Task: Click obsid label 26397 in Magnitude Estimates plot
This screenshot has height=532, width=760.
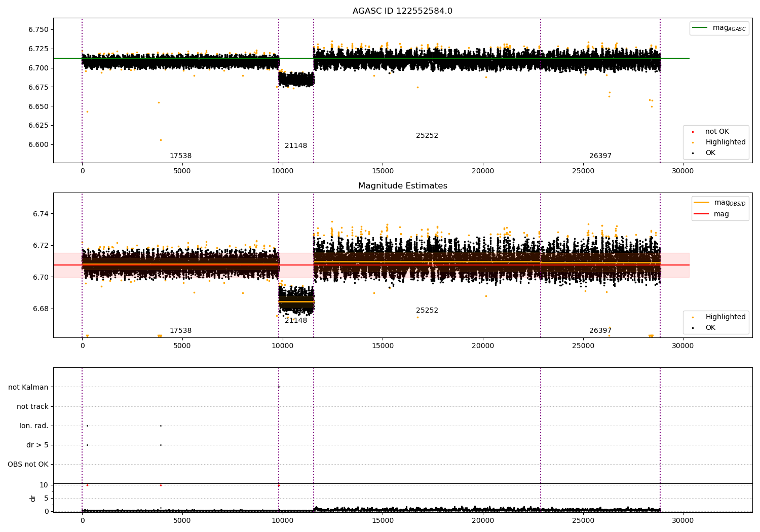Action: 600,331
